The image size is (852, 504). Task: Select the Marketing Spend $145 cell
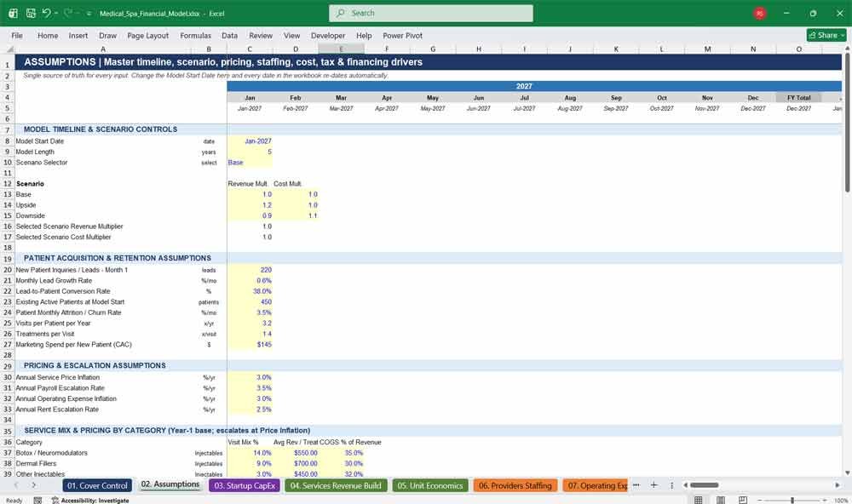tap(250, 345)
